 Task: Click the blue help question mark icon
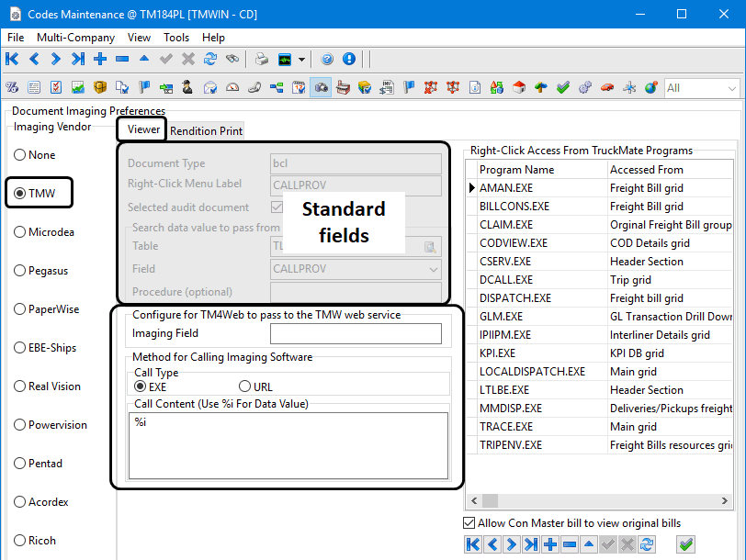pos(327,59)
